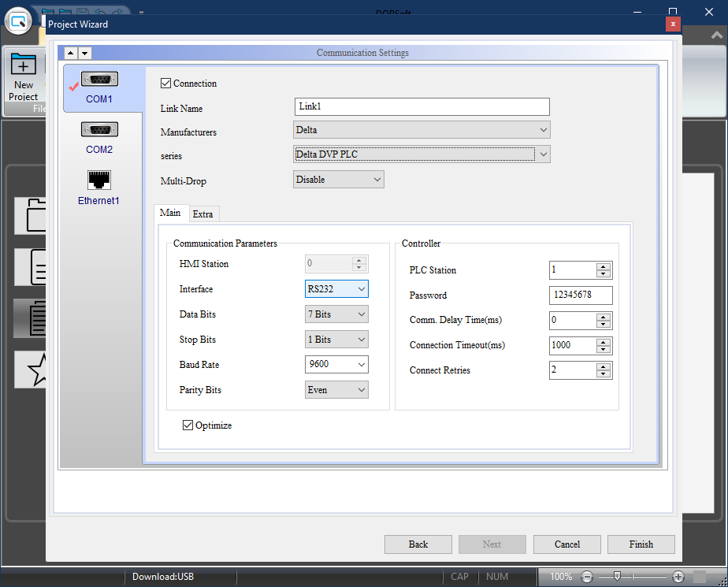Click the Back button

click(x=418, y=544)
